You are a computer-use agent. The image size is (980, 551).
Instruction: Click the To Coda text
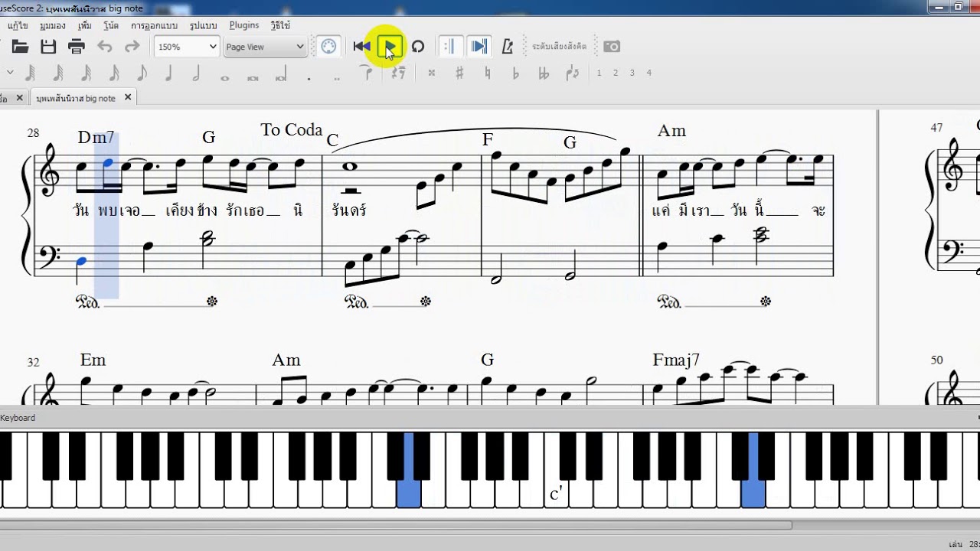point(291,130)
